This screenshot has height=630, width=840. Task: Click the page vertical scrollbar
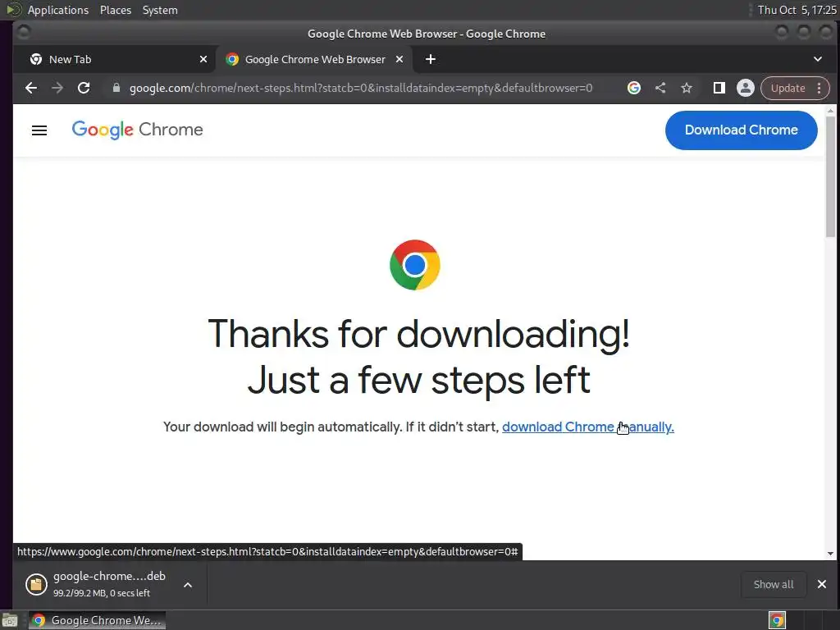[830, 177]
